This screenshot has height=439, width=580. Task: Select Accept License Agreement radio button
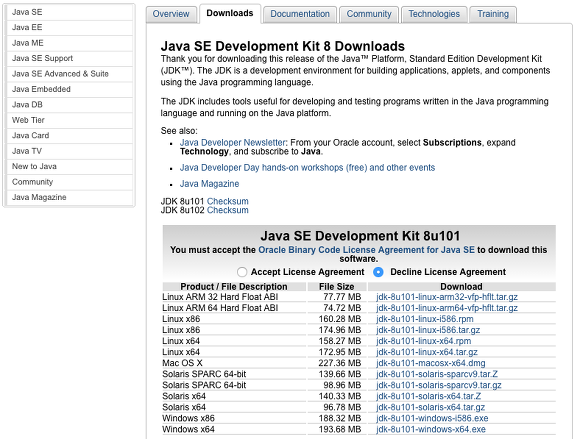point(242,272)
